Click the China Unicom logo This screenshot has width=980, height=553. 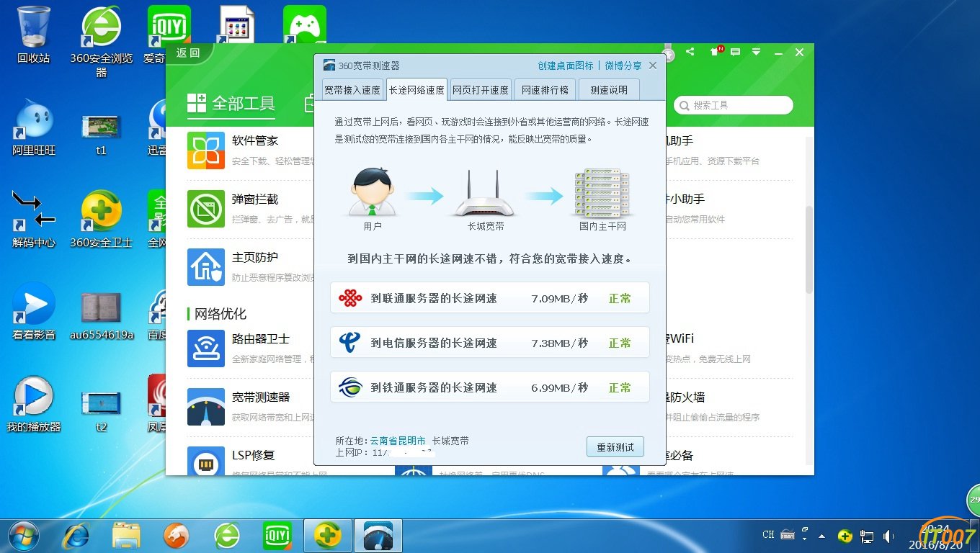tap(350, 298)
